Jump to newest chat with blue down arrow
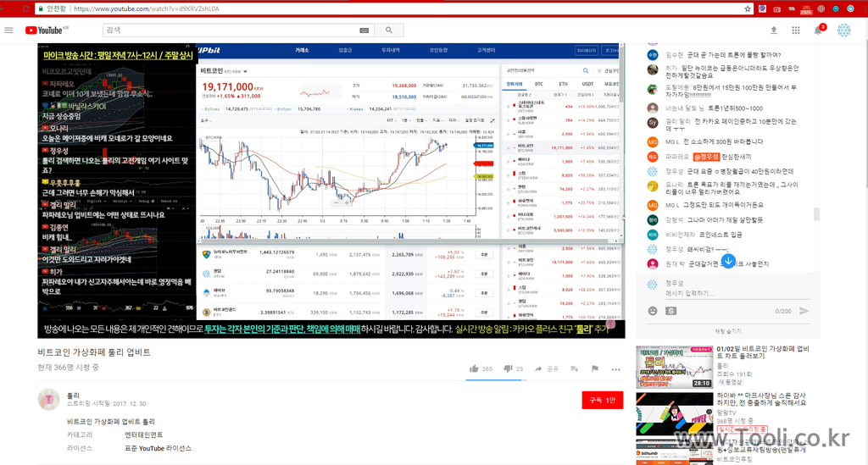Viewport: 868px width, 465px height. click(728, 261)
